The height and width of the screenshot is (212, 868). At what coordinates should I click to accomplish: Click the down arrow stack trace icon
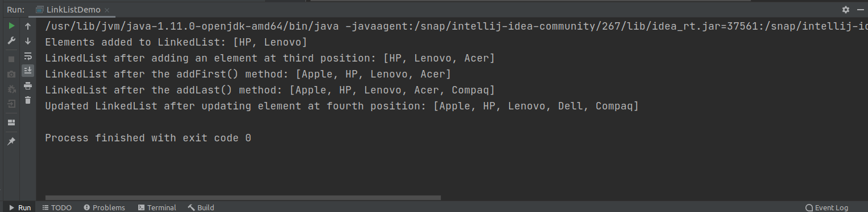(x=28, y=41)
